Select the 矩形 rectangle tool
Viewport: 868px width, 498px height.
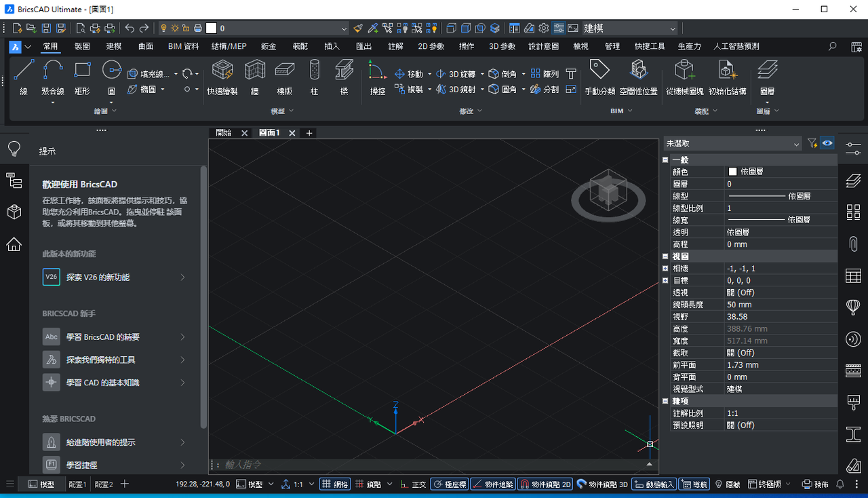pos(82,77)
